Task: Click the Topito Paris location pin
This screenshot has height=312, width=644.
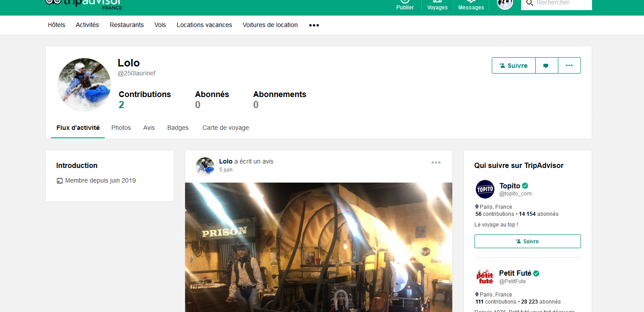Action: (x=477, y=207)
